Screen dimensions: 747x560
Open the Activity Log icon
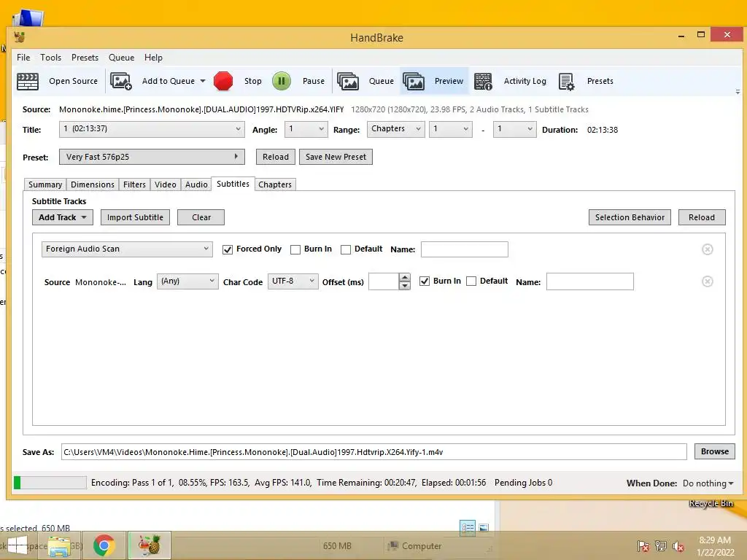[x=483, y=82]
